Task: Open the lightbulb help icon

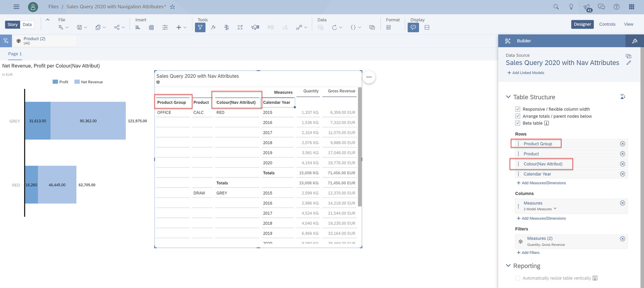Action: pyautogui.click(x=571, y=7)
